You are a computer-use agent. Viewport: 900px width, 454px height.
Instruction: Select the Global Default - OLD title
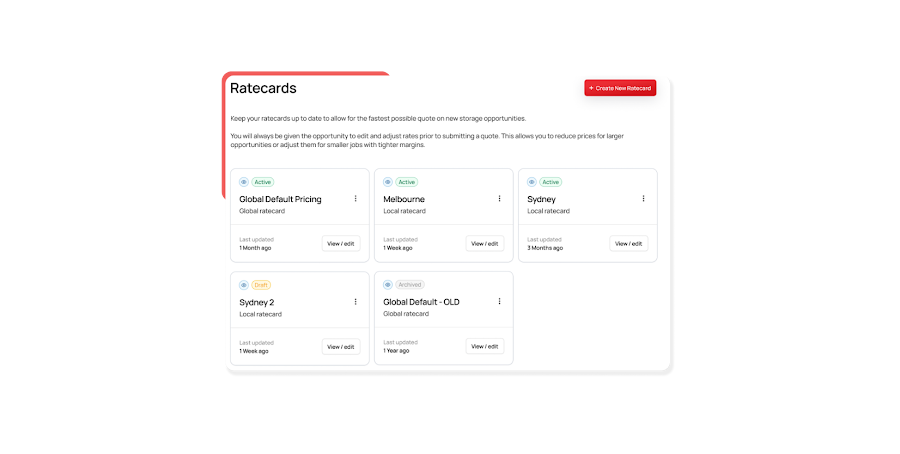[x=421, y=302]
